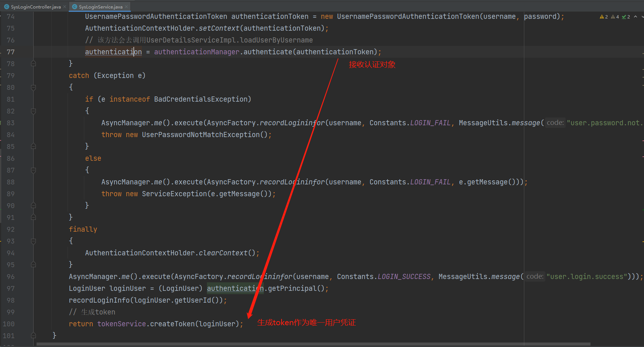
Task: Click 'ServiceException' on line 89
Action: tap(174, 194)
